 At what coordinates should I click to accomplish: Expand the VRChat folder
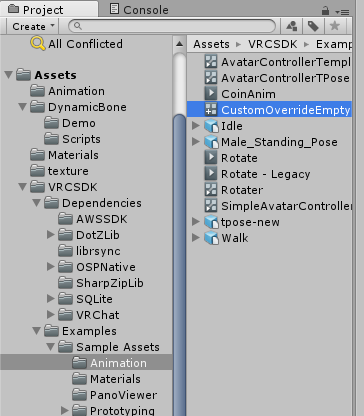[51, 315]
